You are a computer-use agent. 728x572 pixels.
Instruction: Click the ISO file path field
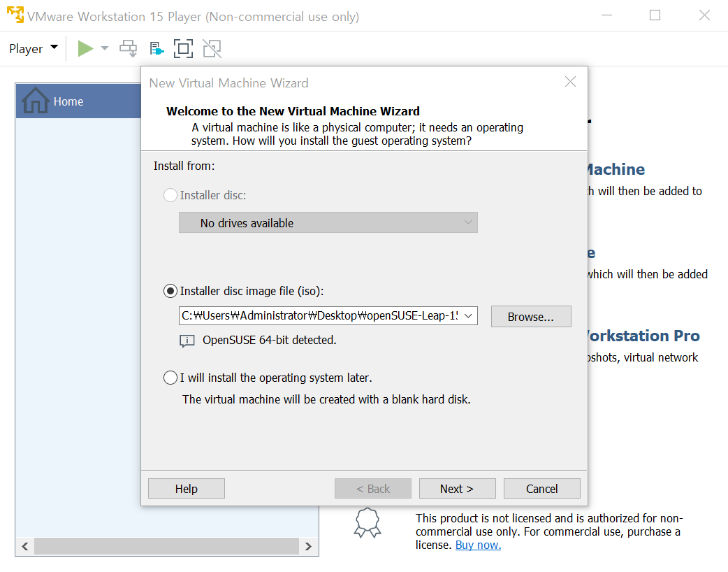tap(319, 316)
